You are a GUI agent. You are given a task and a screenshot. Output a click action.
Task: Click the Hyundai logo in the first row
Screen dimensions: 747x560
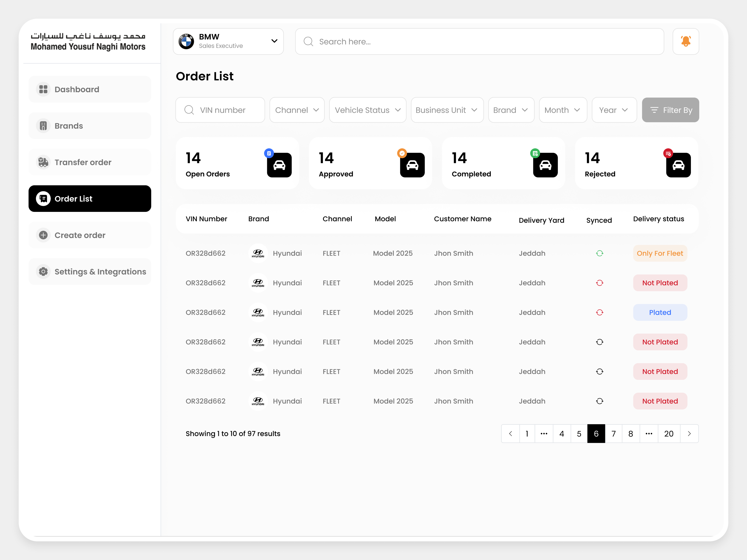click(x=258, y=253)
